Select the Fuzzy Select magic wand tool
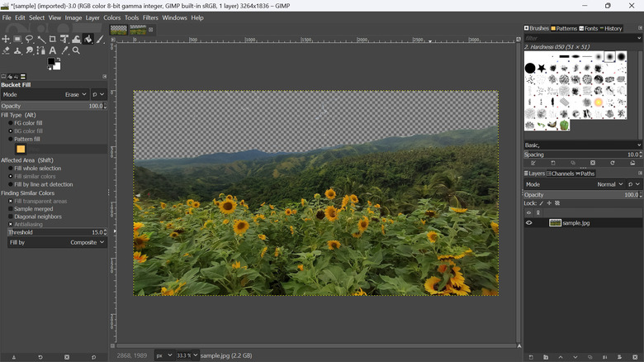Image resolution: width=644 pixels, height=362 pixels. click(x=41, y=39)
